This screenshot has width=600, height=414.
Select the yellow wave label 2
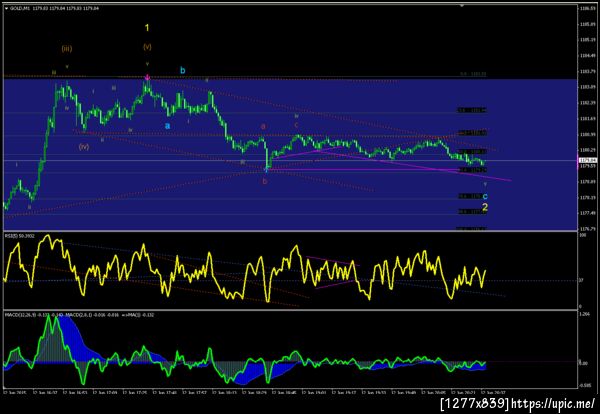coord(485,207)
